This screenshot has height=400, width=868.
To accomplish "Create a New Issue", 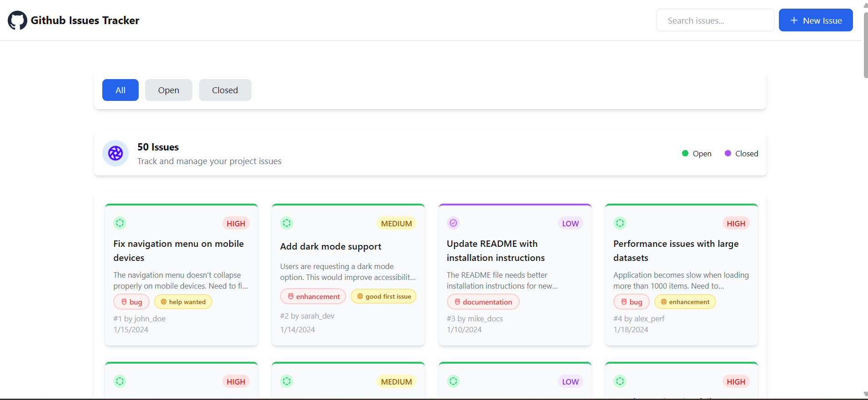I will (x=816, y=20).
